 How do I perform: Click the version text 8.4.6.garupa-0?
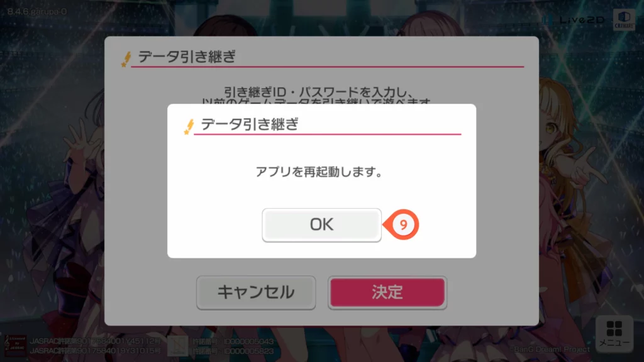click(x=37, y=11)
